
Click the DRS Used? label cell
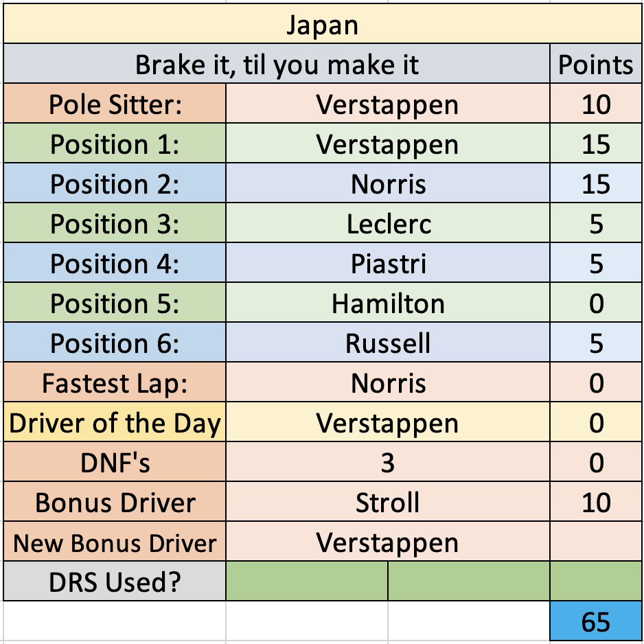[115, 581]
